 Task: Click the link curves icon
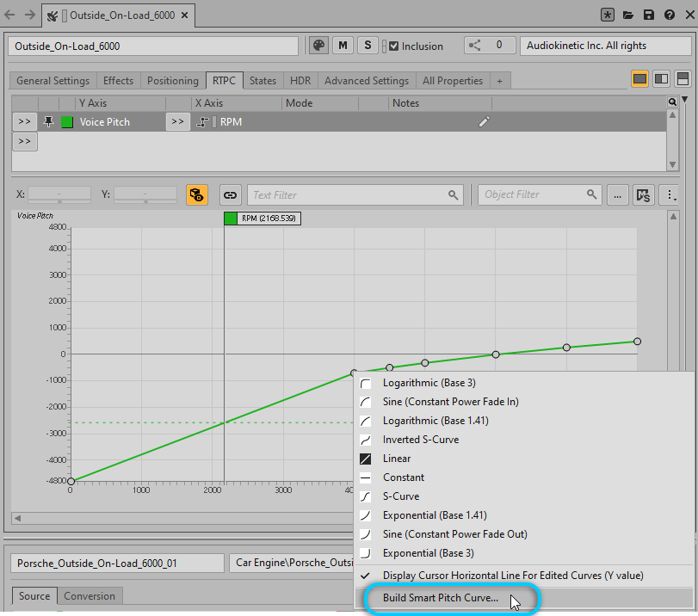pyautogui.click(x=230, y=194)
